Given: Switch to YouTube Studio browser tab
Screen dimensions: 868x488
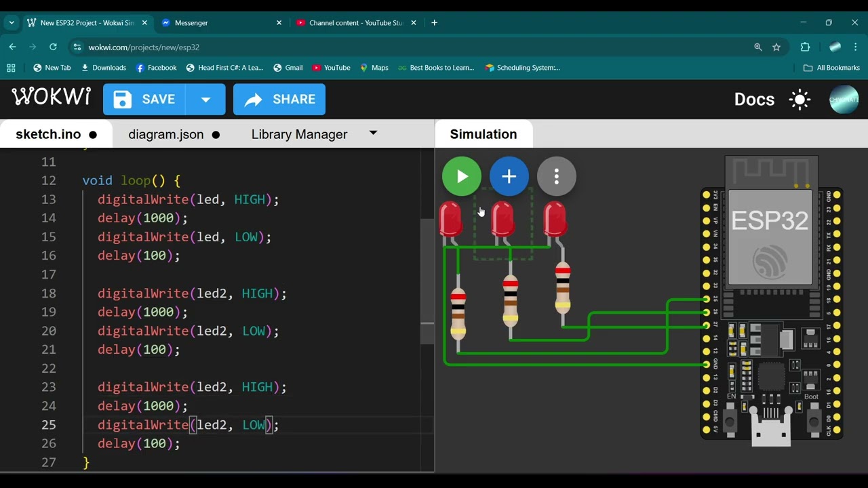Looking at the screenshot, I should [355, 22].
